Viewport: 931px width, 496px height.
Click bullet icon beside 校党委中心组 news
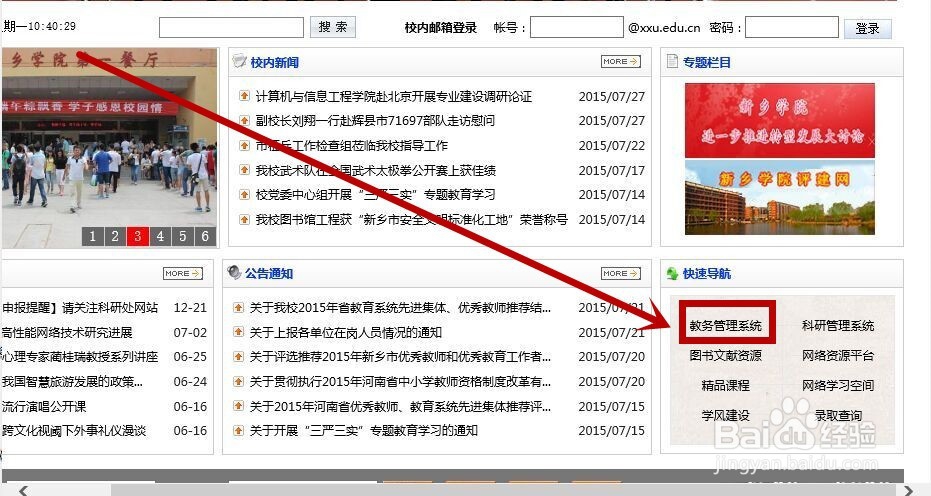point(244,194)
